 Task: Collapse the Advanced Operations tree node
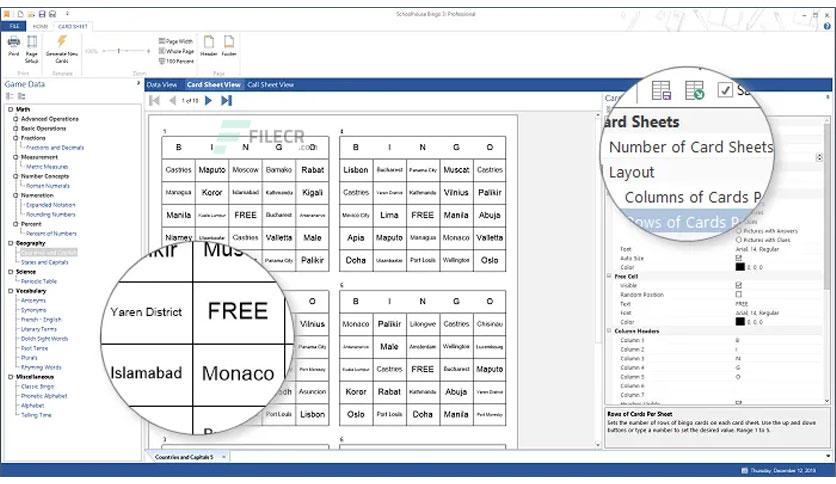(x=15, y=119)
